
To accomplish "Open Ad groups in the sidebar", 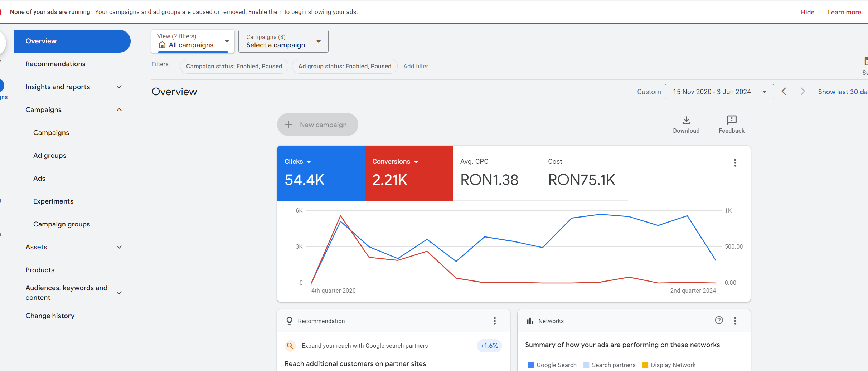I will pyautogui.click(x=50, y=156).
